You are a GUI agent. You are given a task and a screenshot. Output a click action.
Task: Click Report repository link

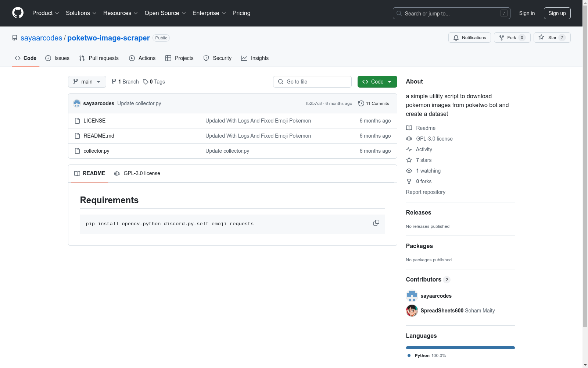pyautogui.click(x=426, y=192)
